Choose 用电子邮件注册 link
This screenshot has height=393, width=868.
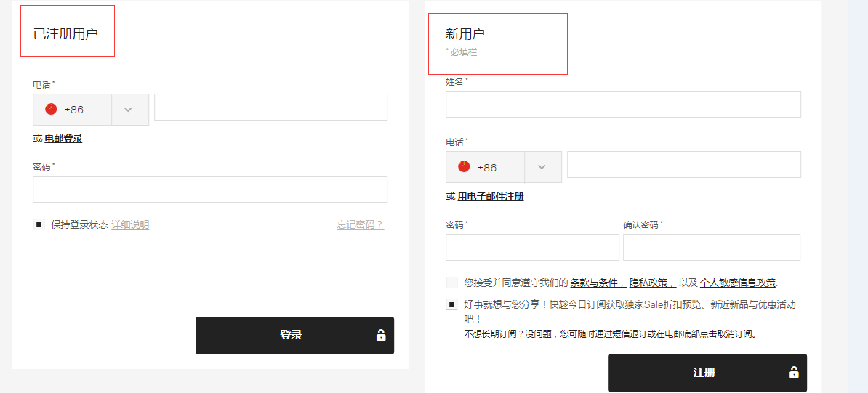pos(490,197)
